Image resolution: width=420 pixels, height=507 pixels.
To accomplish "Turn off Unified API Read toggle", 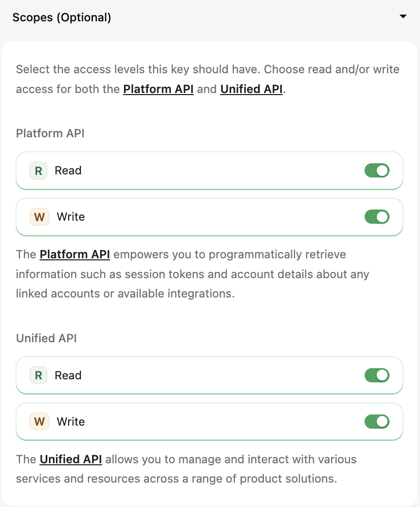I will point(377,375).
